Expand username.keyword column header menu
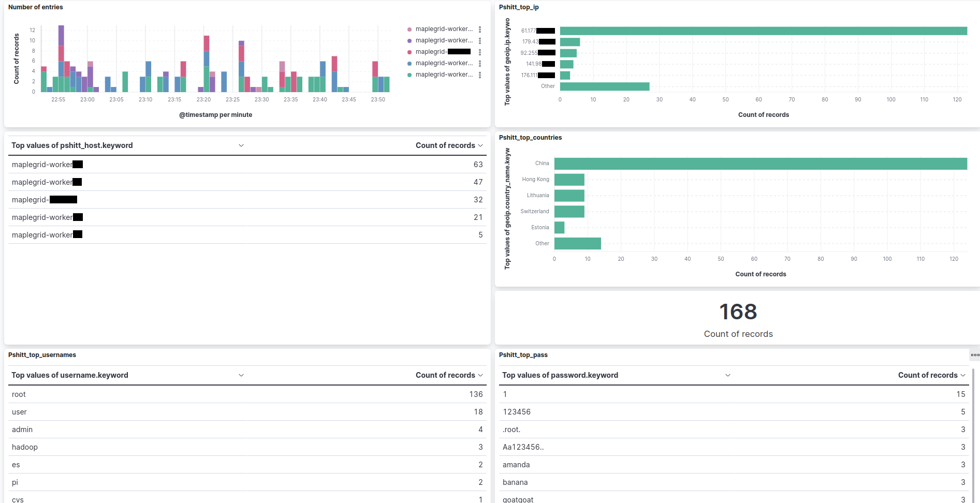980x503 pixels. (x=241, y=375)
